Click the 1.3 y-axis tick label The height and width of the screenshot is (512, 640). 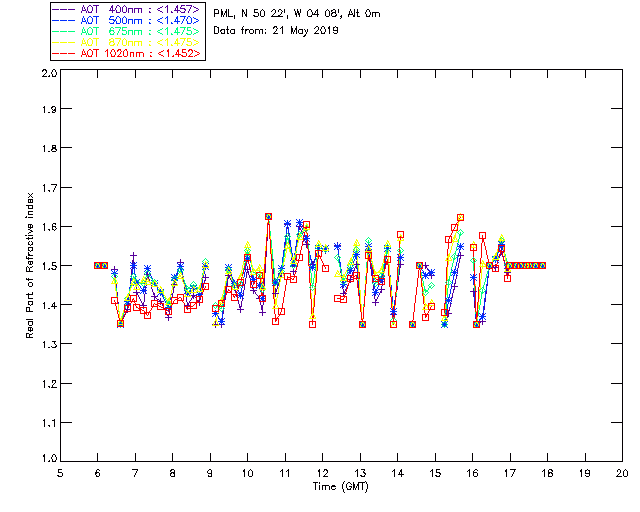pos(49,344)
